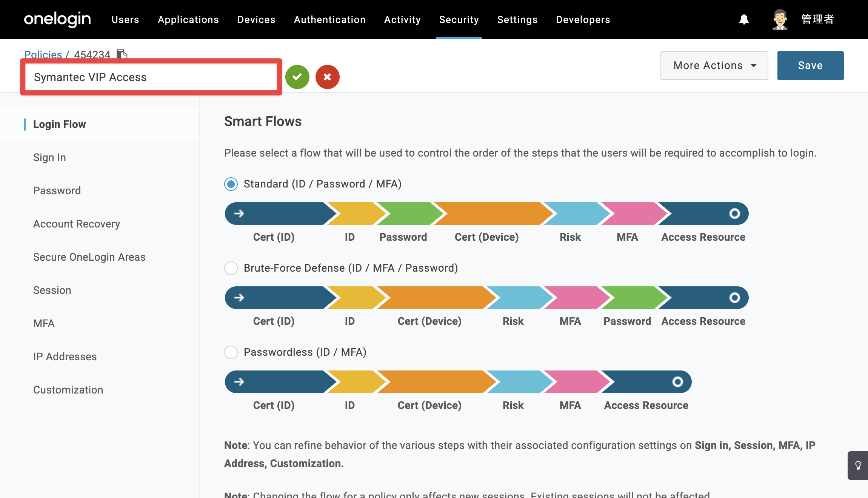Click the Passwordless flow's blue Risk segment
The height and width of the screenshot is (498, 868).
click(520, 382)
